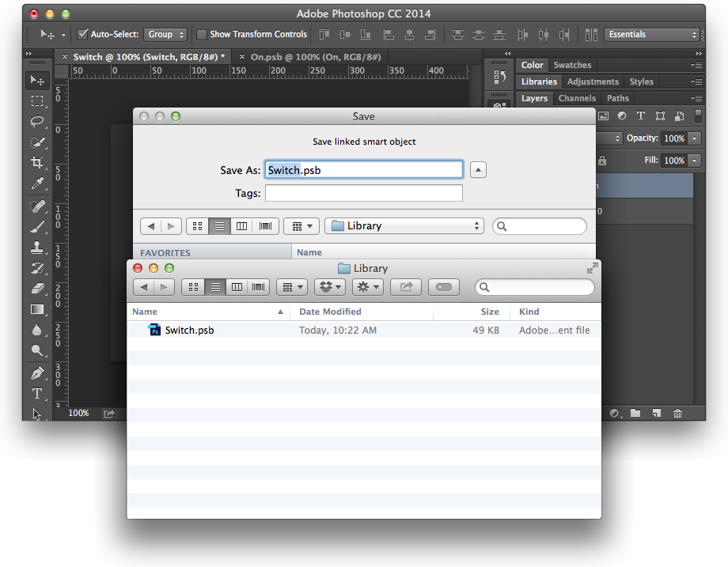
Task: Create a new group in Layers panel
Action: tap(635, 413)
